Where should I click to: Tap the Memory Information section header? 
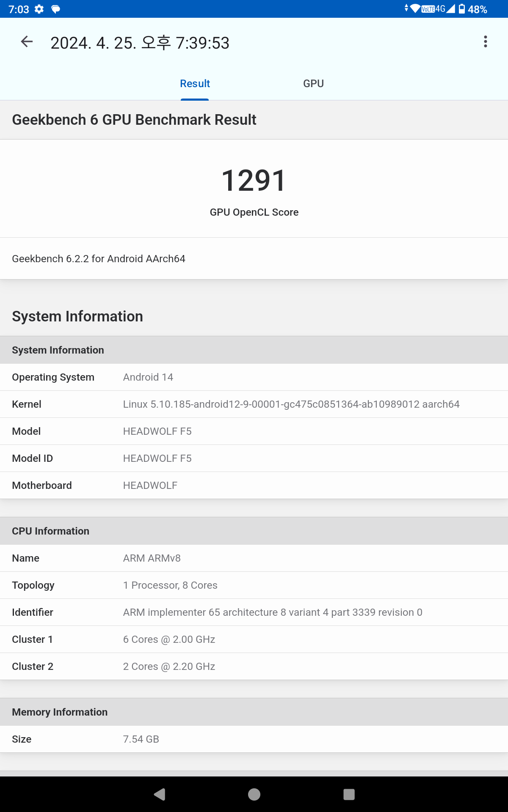coord(254,712)
